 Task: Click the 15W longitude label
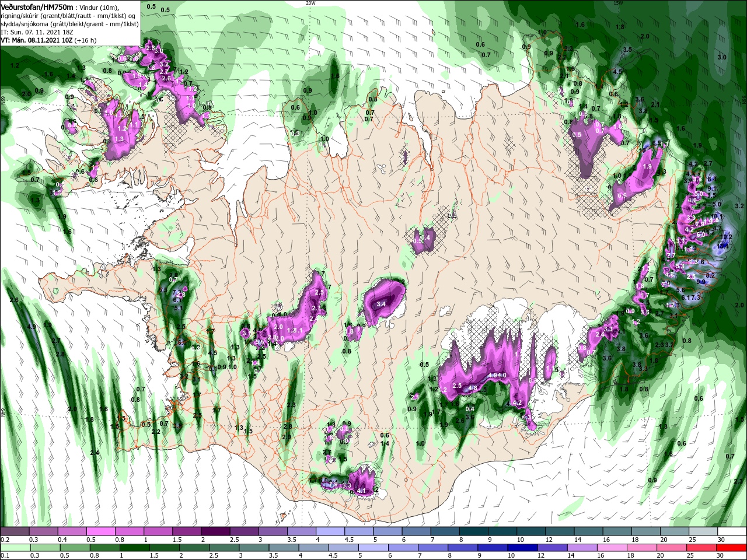(618, 2)
